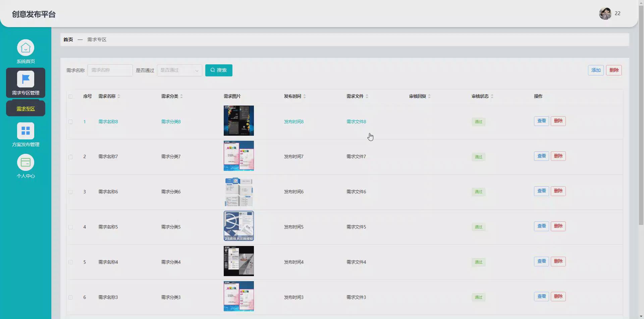Open the 需求专区 submenu item
Viewport: 644px width, 319px height.
[25, 109]
